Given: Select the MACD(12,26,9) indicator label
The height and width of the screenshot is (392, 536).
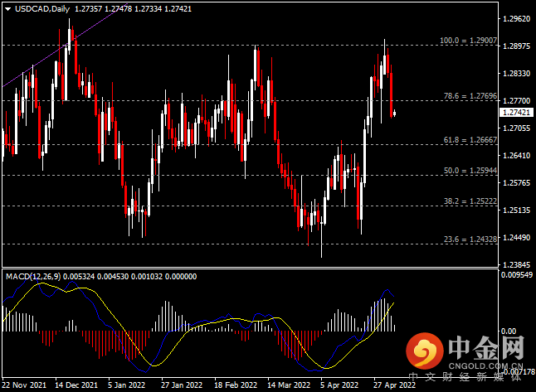Looking at the screenshot, I should pyautogui.click(x=33, y=277).
